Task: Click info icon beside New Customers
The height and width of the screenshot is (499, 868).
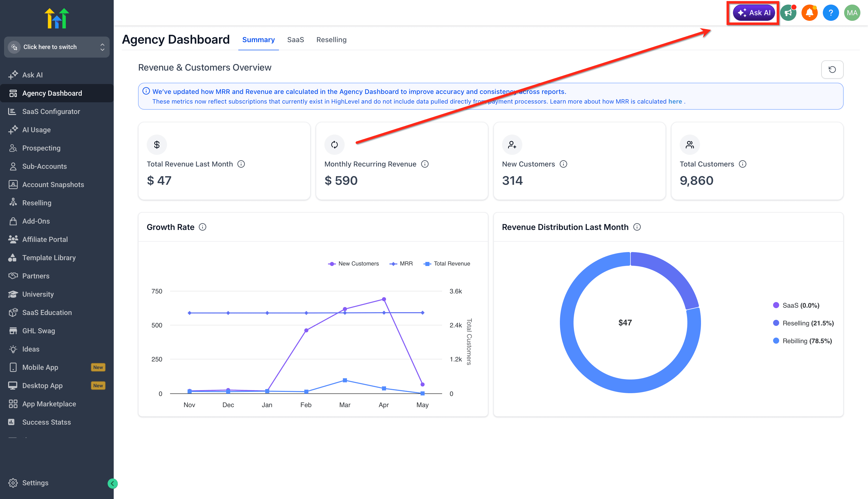Action: pyautogui.click(x=563, y=164)
